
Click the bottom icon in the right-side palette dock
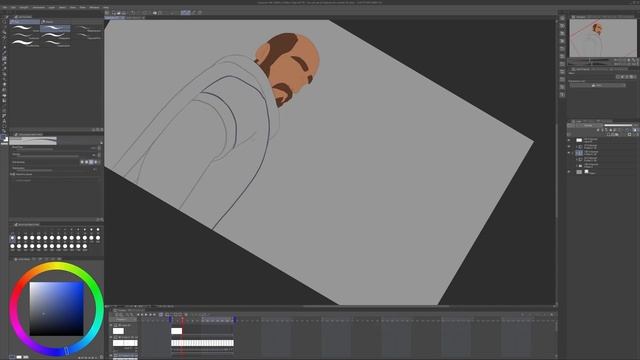tap(562, 95)
